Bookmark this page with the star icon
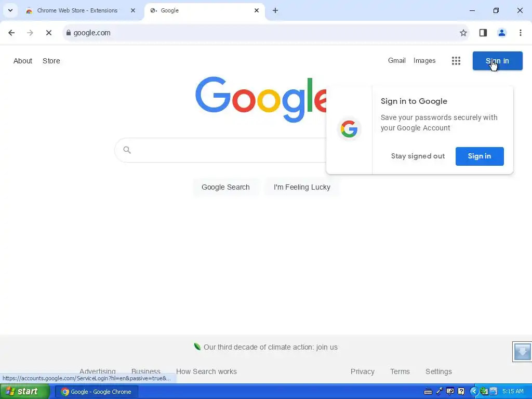The height and width of the screenshot is (399, 532). pos(463,33)
